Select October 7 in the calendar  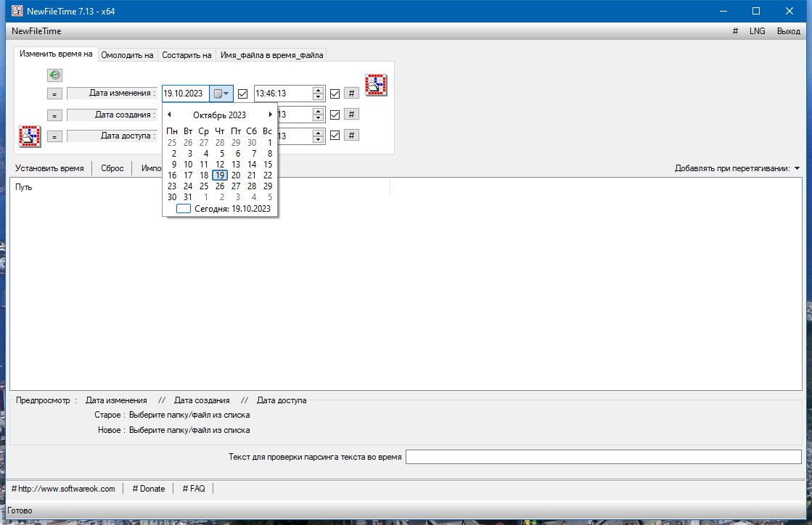pos(254,154)
